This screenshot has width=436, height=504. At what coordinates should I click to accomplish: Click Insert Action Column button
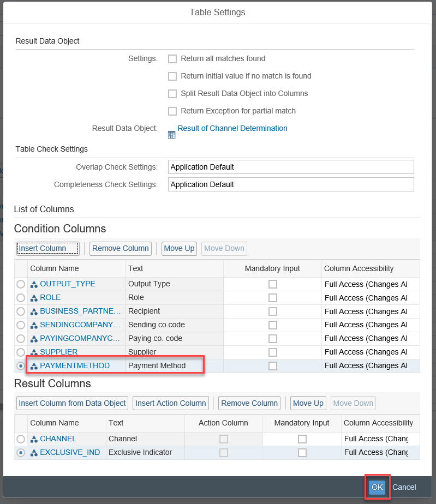[171, 403]
